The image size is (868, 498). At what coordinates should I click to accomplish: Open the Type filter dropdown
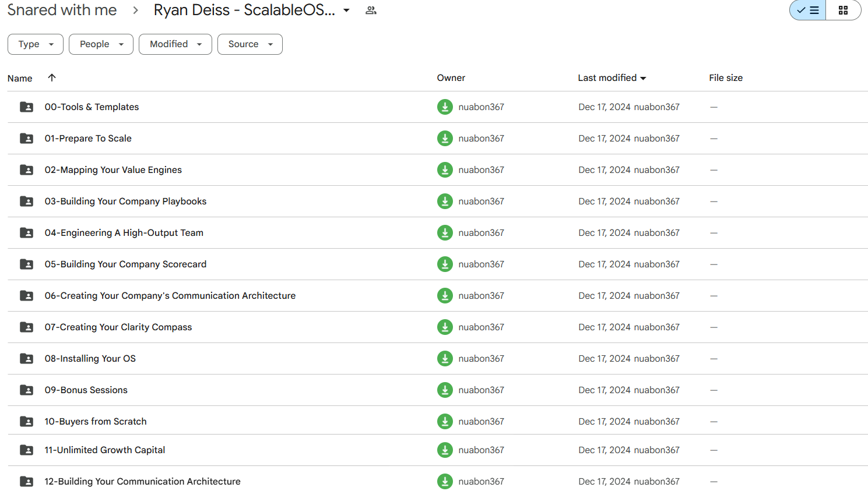(x=36, y=44)
